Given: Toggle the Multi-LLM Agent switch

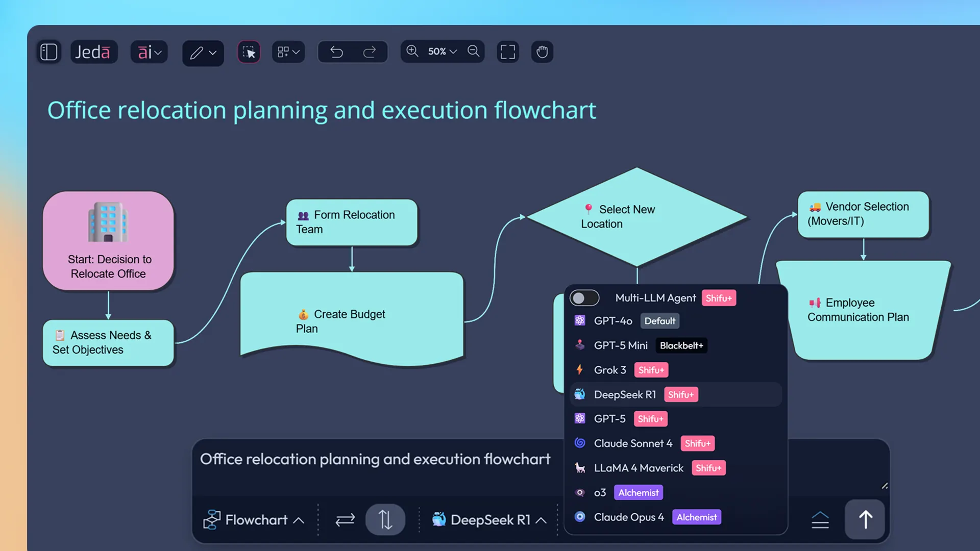Looking at the screenshot, I should (584, 297).
